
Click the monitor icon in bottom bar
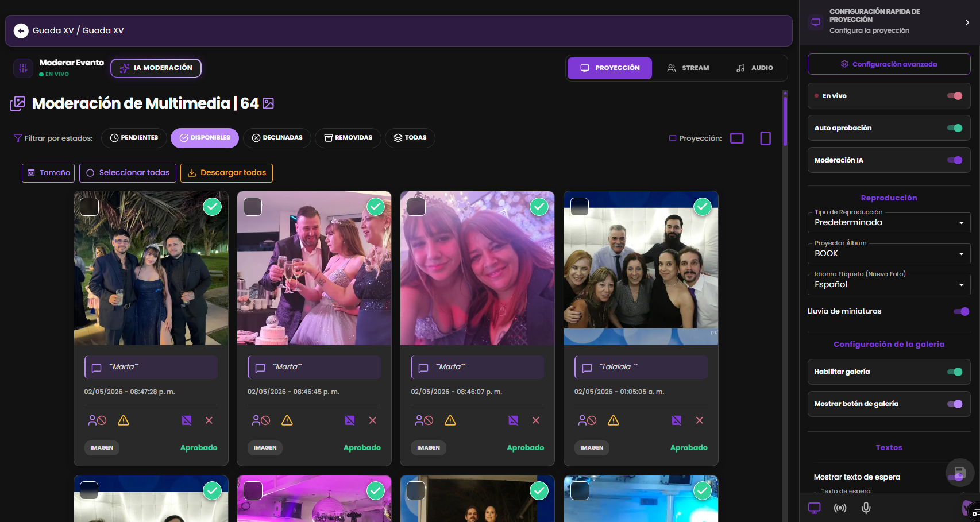pyautogui.click(x=815, y=508)
